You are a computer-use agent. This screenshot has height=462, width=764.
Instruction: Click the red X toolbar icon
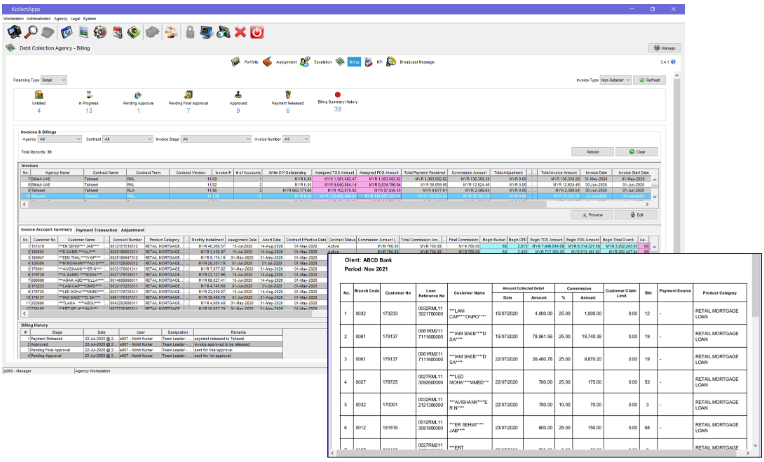point(240,32)
